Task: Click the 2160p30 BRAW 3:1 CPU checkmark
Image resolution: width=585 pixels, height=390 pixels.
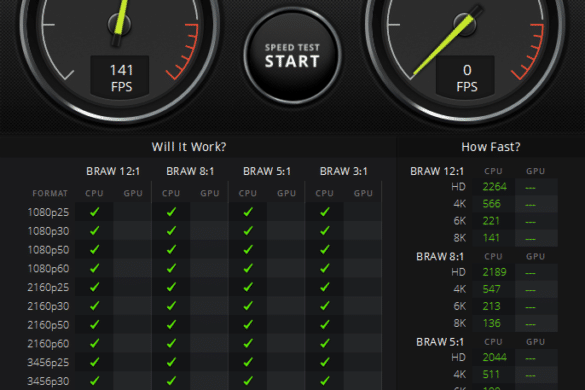Action: tap(325, 306)
